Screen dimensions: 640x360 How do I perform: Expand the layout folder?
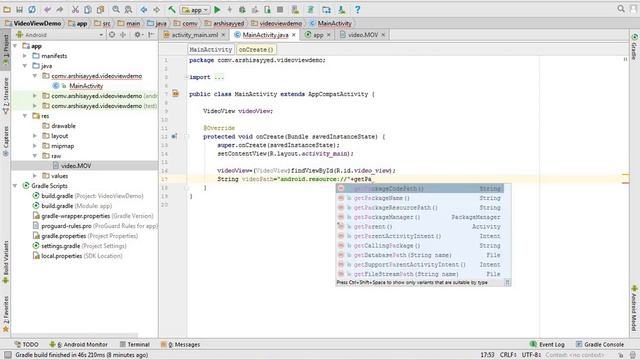click(x=35, y=136)
